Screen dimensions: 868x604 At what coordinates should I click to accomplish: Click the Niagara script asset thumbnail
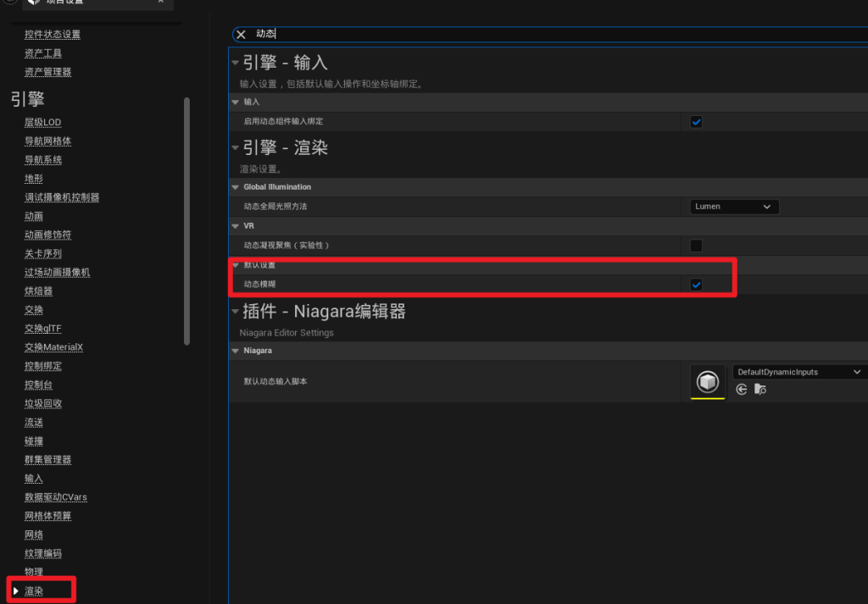[708, 382]
